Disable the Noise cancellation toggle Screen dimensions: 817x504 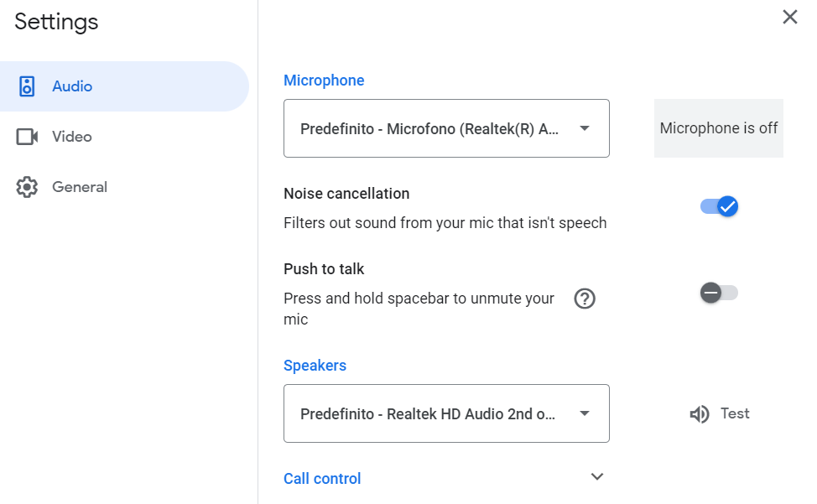click(x=719, y=206)
